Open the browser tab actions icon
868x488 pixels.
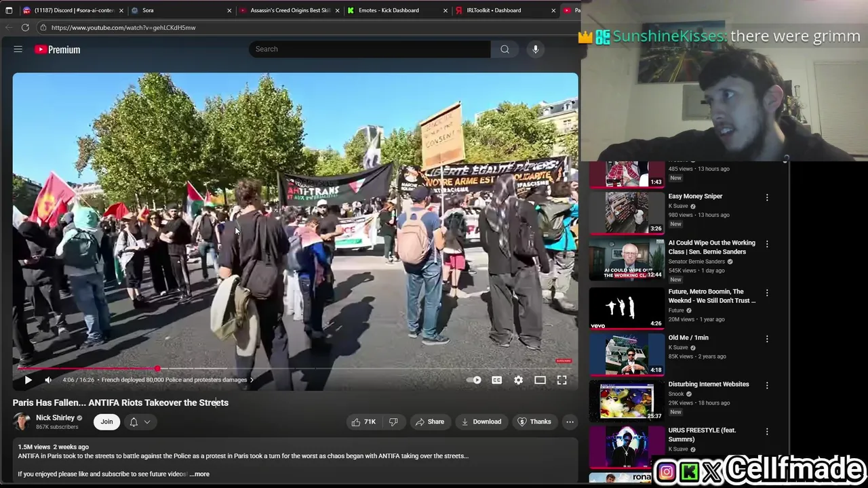point(8,10)
